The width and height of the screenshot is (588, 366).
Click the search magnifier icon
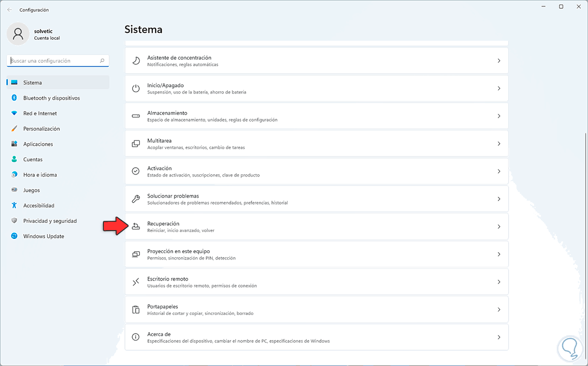click(x=102, y=61)
